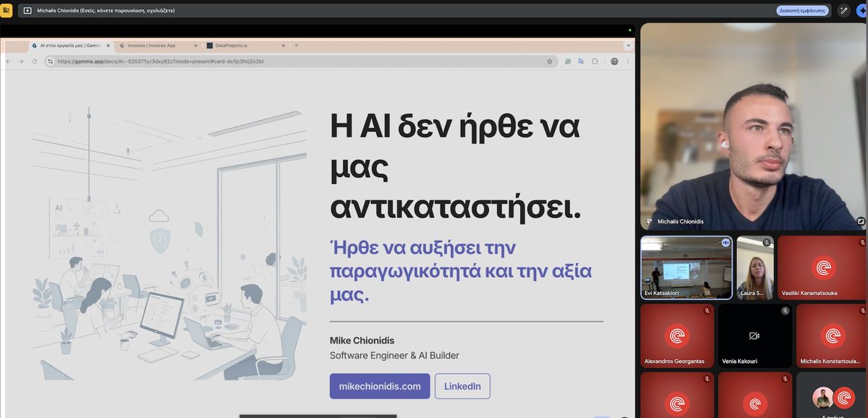The height and width of the screenshot is (418, 868).
Task: Click muted mic icon on Laura's tile
Action: (767, 243)
